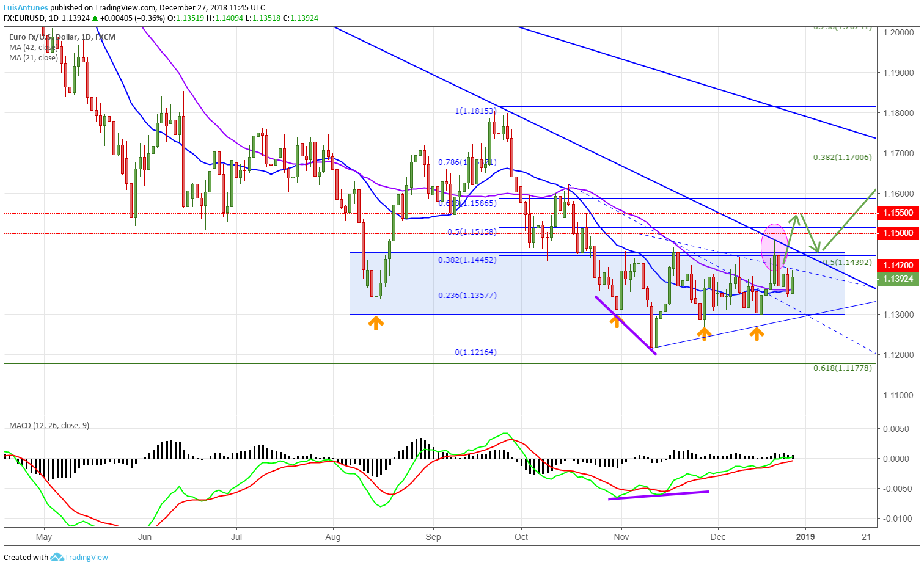Open the LuisAntunes author profile link
Image resolution: width=924 pixels, height=568 pixels.
click(x=26, y=8)
